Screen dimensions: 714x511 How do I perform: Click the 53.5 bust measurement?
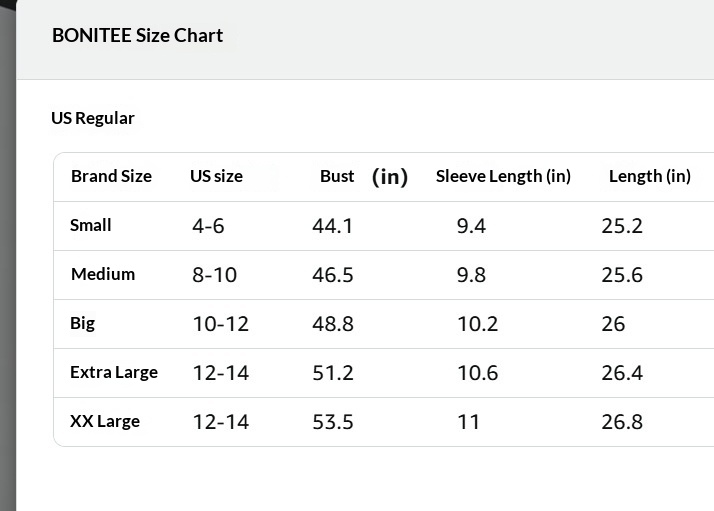332,422
